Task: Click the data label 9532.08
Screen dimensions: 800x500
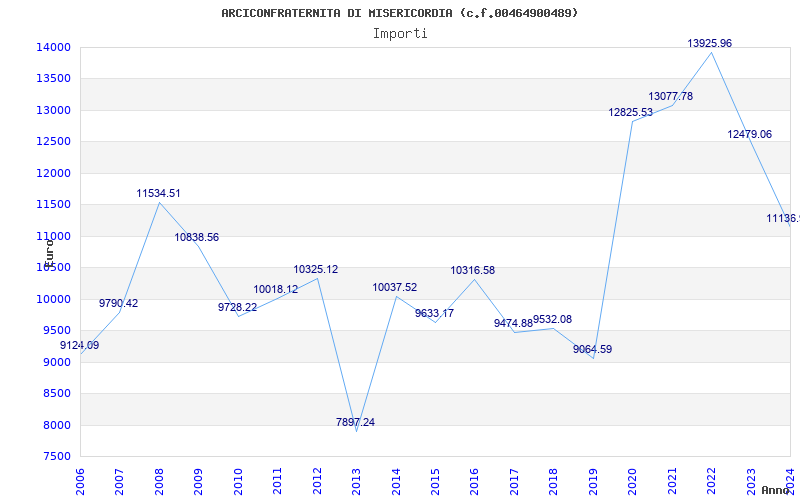Action: click(553, 319)
